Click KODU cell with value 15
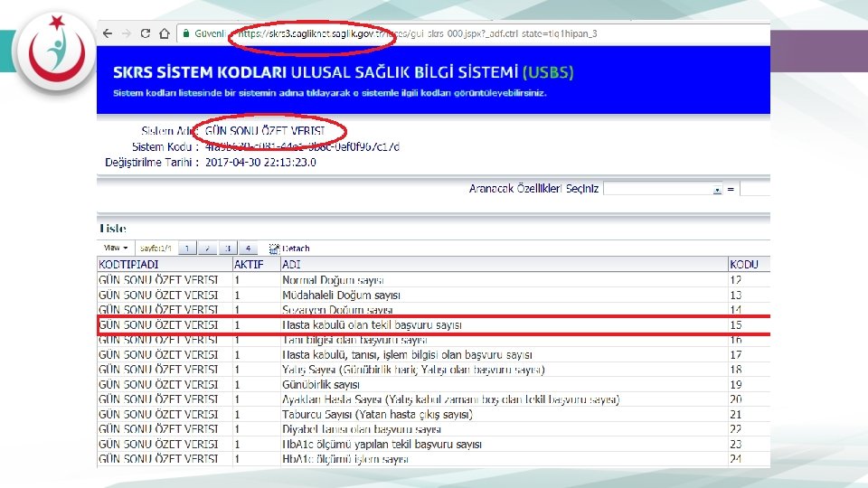This screenshot has width=868, height=488. point(749,324)
